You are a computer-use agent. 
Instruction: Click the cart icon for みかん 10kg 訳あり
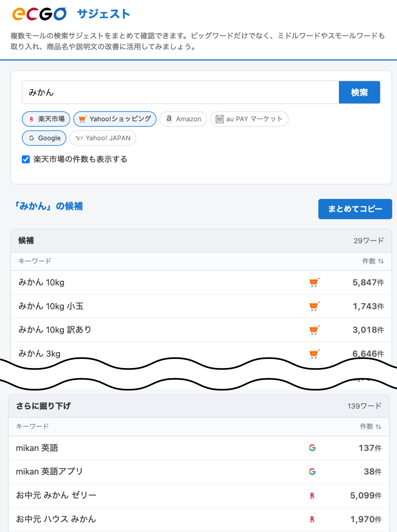tap(314, 330)
